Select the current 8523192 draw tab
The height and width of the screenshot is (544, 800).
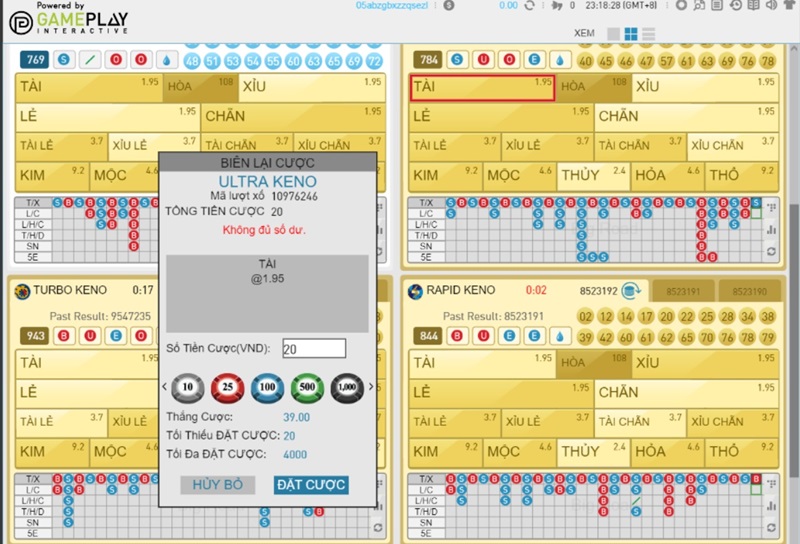598,291
